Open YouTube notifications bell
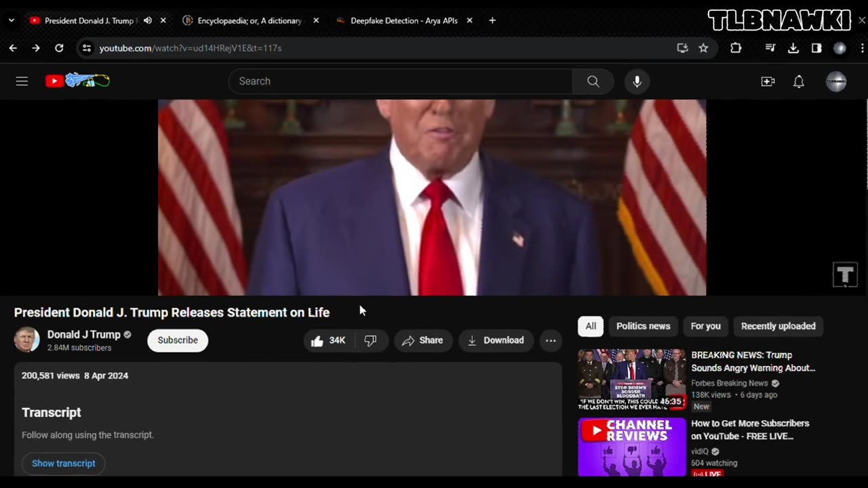The width and height of the screenshot is (868, 488). click(x=799, y=81)
